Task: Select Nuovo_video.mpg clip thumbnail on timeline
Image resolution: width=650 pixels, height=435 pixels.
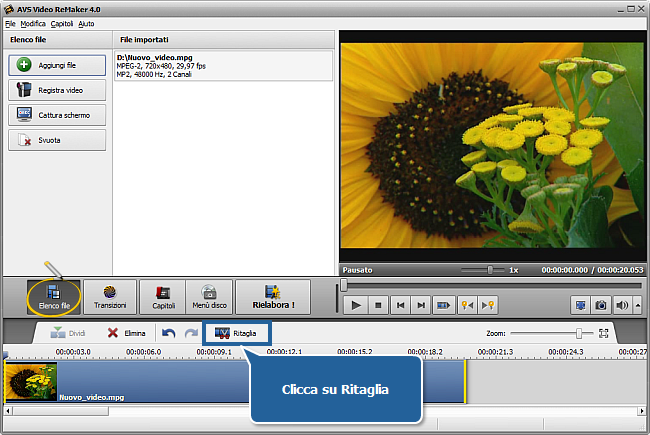Action: [x=30, y=381]
